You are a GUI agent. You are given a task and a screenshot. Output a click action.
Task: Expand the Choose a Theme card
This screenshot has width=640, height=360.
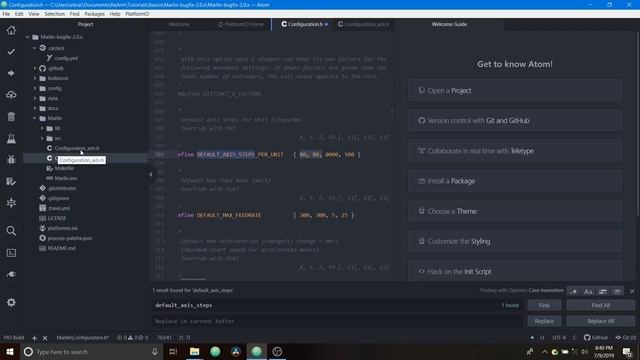[515, 211]
